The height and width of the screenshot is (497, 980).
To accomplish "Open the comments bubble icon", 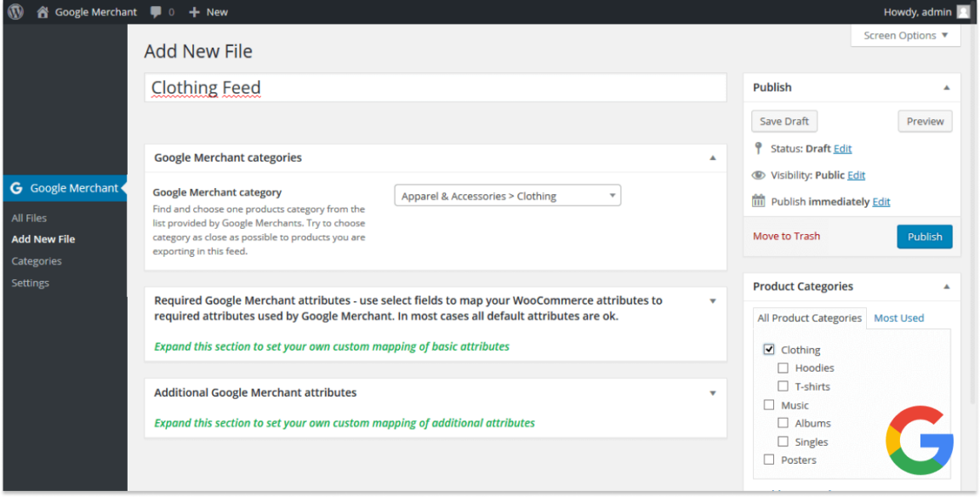I will point(157,11).
